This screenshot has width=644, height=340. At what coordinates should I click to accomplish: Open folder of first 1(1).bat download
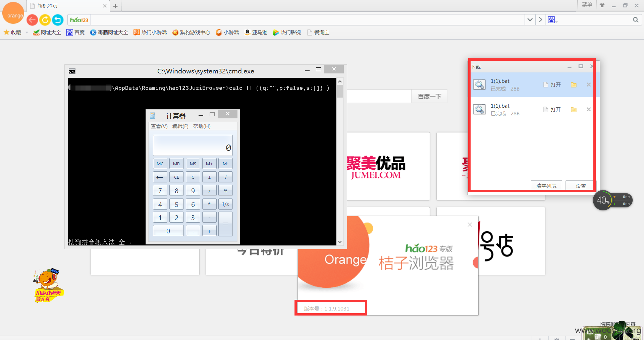coord(574,85)
